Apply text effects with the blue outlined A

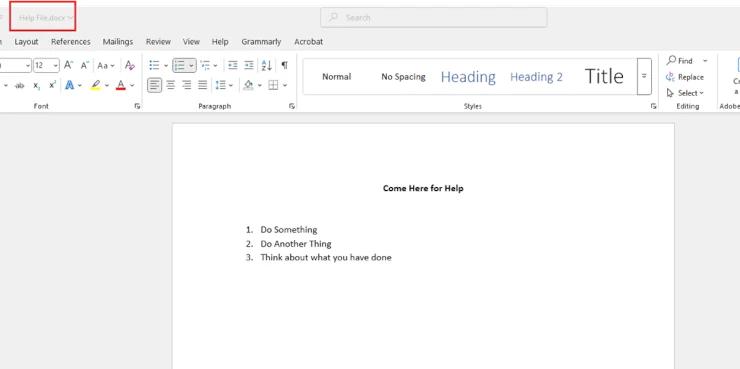70,85
